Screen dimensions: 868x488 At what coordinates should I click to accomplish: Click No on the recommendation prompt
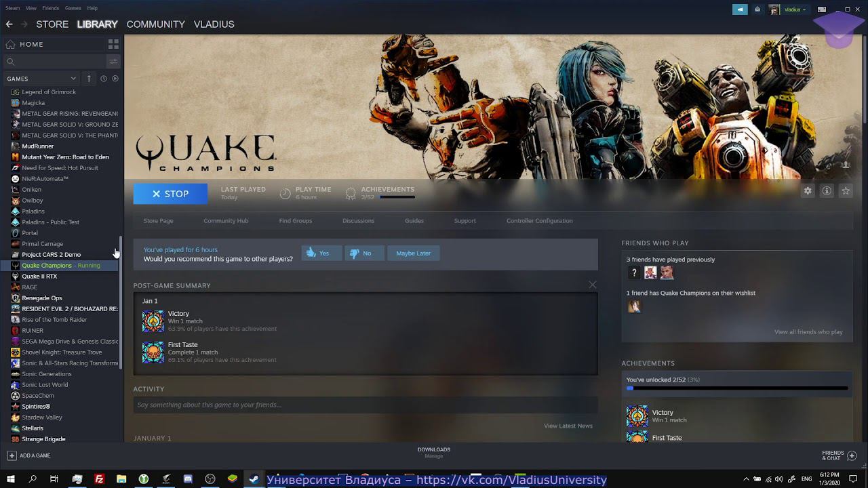pyautogui.click(x=364, y=253)
